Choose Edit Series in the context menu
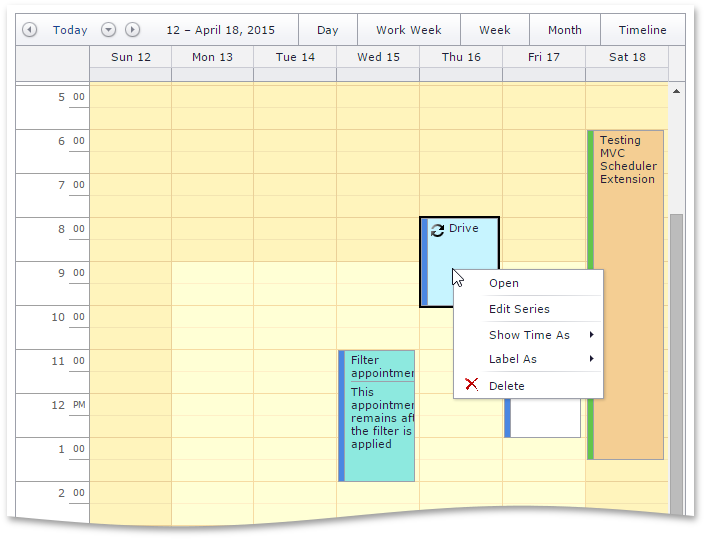 pos(528,309)
